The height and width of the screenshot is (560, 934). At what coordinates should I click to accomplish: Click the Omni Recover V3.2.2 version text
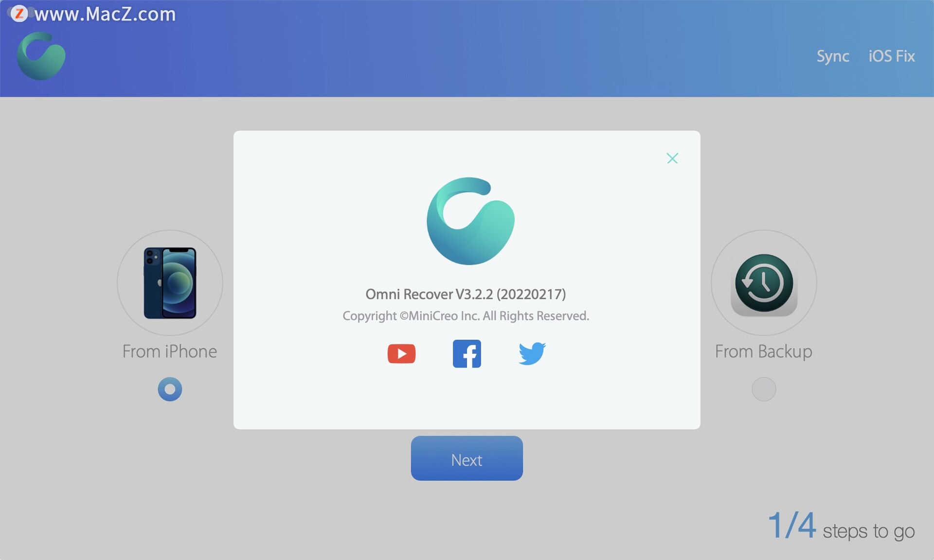(466, 294)
